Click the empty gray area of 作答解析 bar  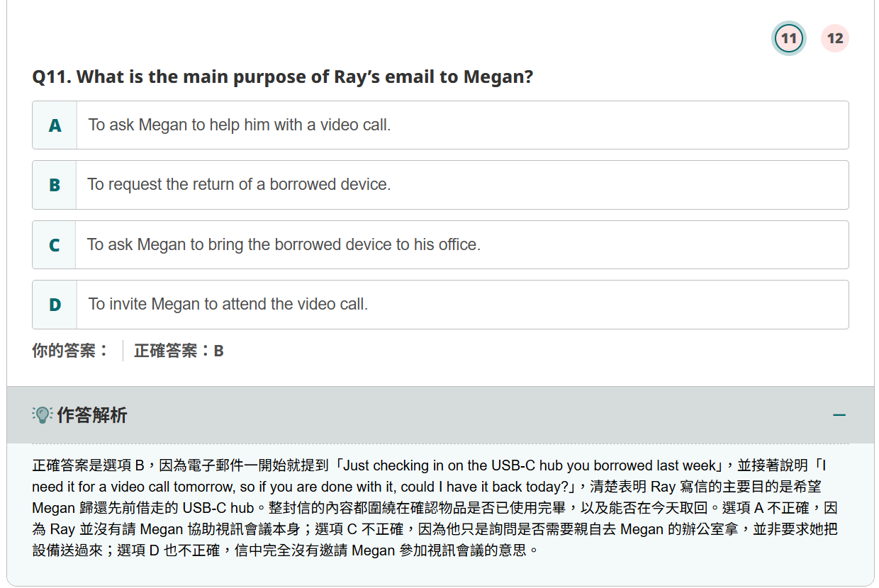point(461,415)
